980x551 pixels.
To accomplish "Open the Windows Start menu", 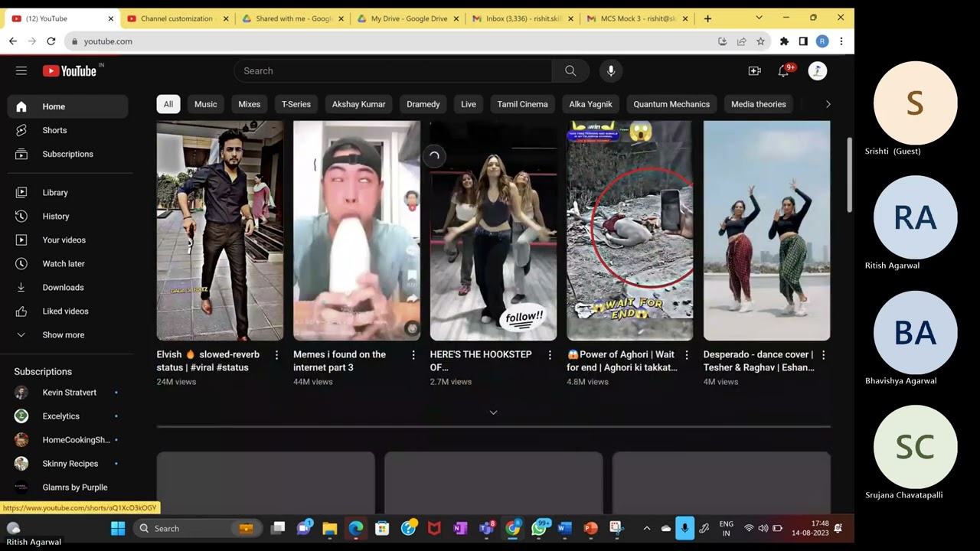I will pos(118,529).
